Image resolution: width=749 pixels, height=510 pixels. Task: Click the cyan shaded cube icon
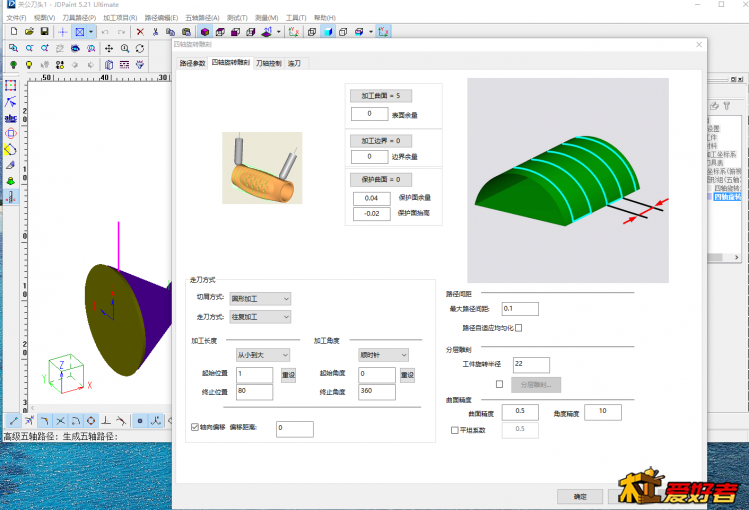click(x=328, y=32)
